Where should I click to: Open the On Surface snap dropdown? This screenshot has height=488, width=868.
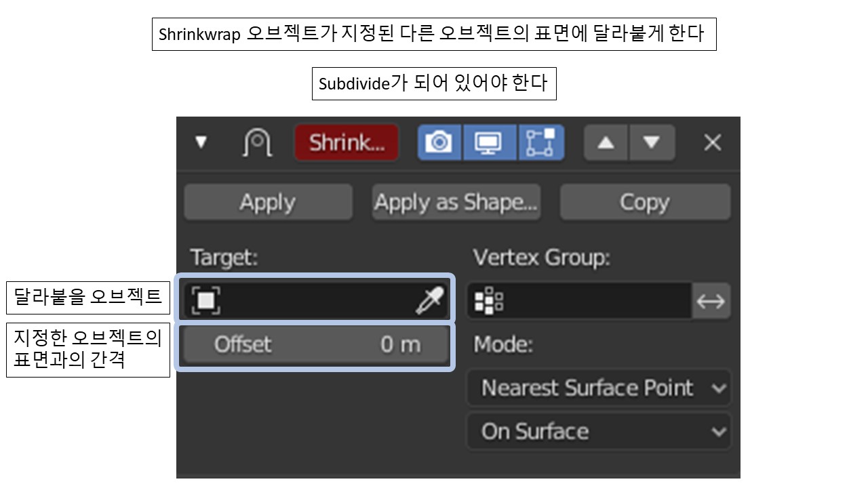click(x=599, y=432)
